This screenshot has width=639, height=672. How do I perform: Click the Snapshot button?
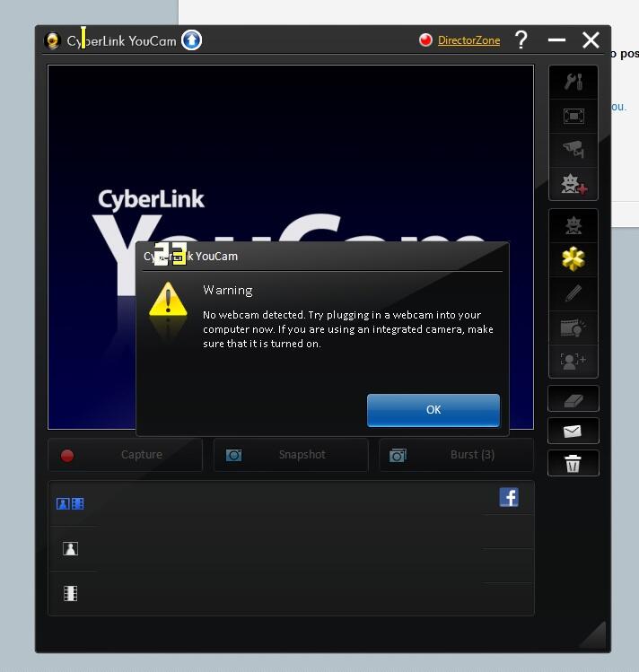coord(291,455)
